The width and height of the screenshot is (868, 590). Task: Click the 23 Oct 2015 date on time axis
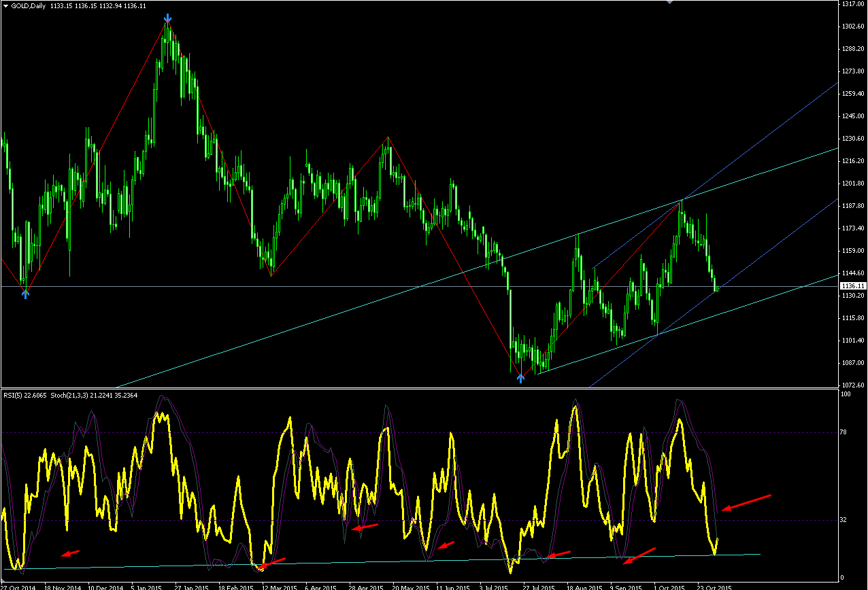(x=714, y=586)
